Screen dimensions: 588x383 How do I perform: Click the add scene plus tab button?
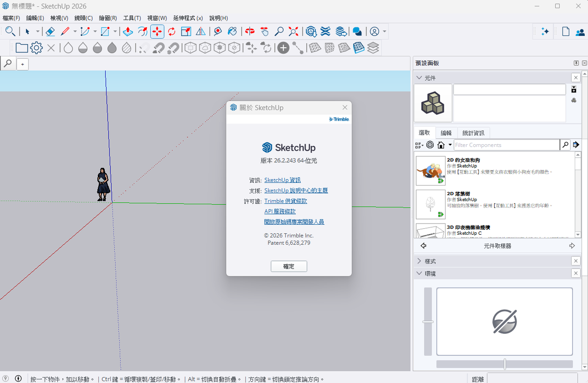(23, 64)
